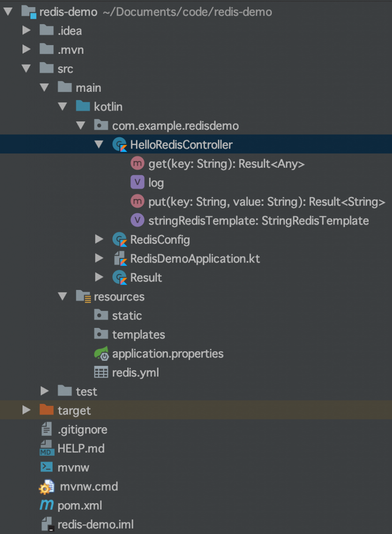Click the com.example.redisdemo package icon

point(101,125)
